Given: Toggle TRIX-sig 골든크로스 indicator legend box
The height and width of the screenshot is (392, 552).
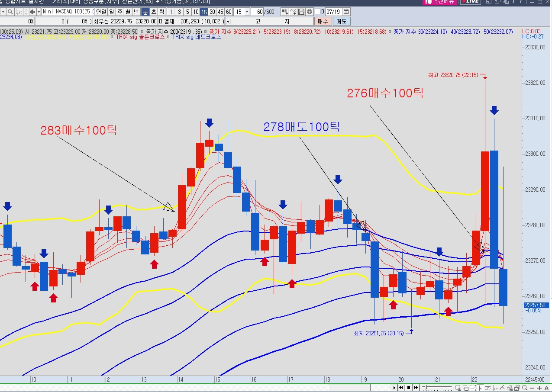Looking at the screenshot, I should tap(113, 37).
